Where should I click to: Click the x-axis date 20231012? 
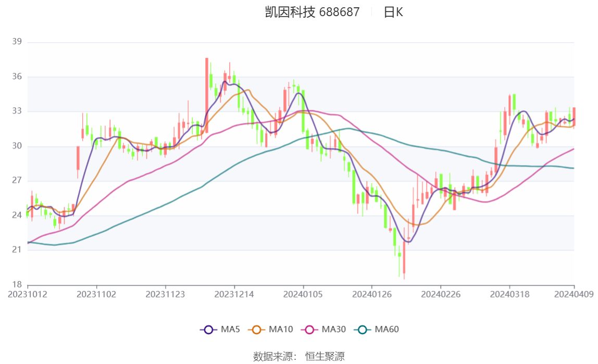(28, 295)
